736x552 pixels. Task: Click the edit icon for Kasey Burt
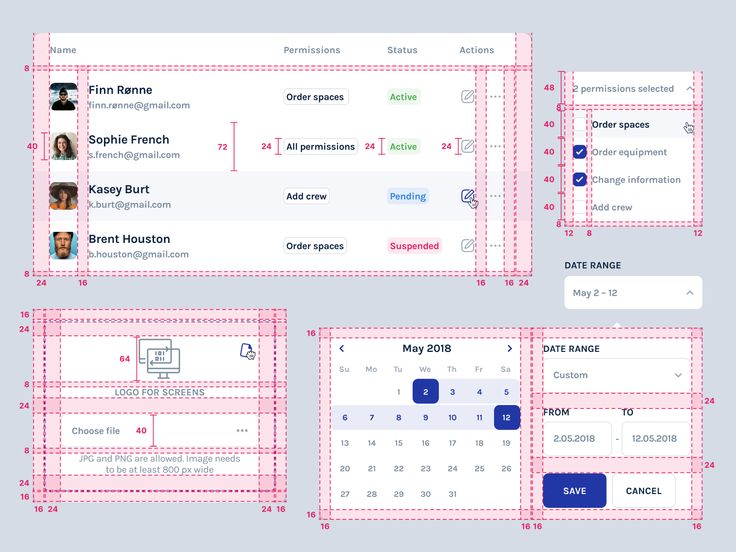[467, 196]
